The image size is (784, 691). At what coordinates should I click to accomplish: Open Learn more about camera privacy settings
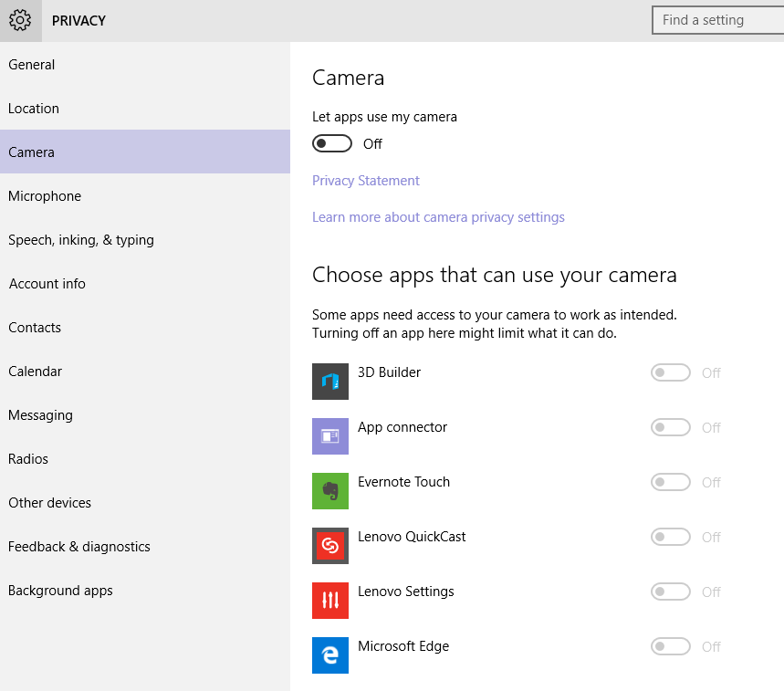click(x=438, y=217)
